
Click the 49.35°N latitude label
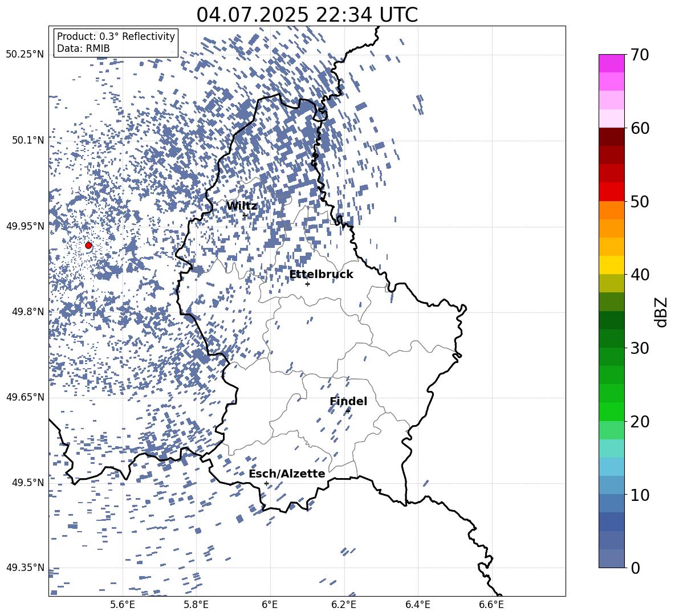tap(25, 568)
